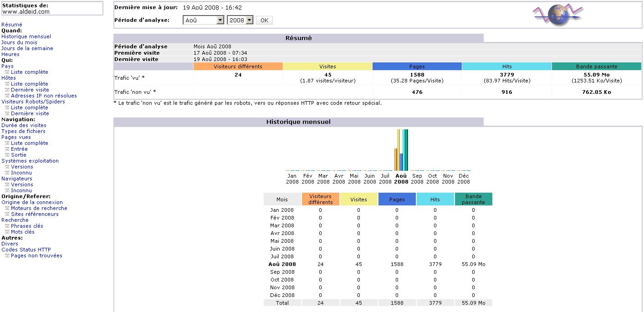The width and height of the screenshot is (644, 312).
Task: Click the Mots clés link
Action: point(23,232)
